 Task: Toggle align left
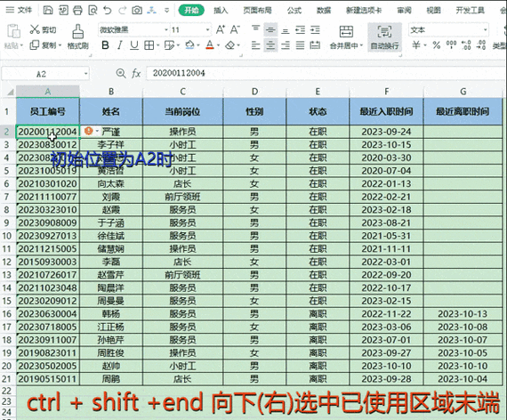256,45
